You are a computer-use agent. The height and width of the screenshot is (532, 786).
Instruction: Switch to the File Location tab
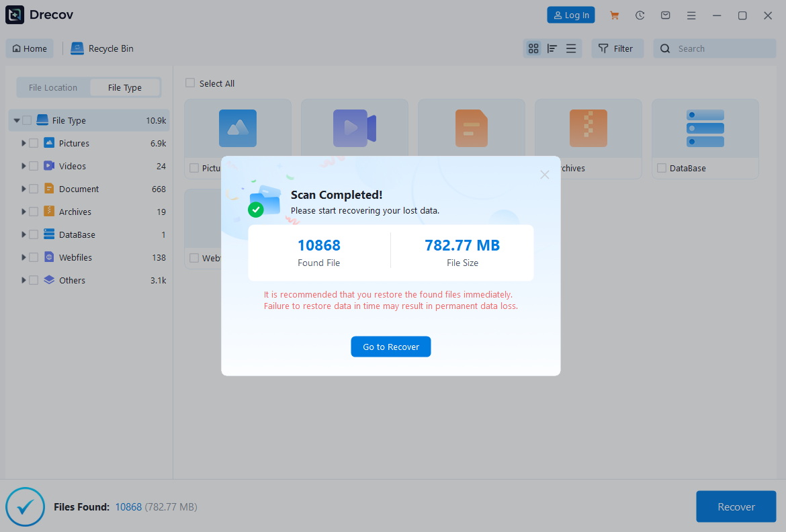click(53, 87)
